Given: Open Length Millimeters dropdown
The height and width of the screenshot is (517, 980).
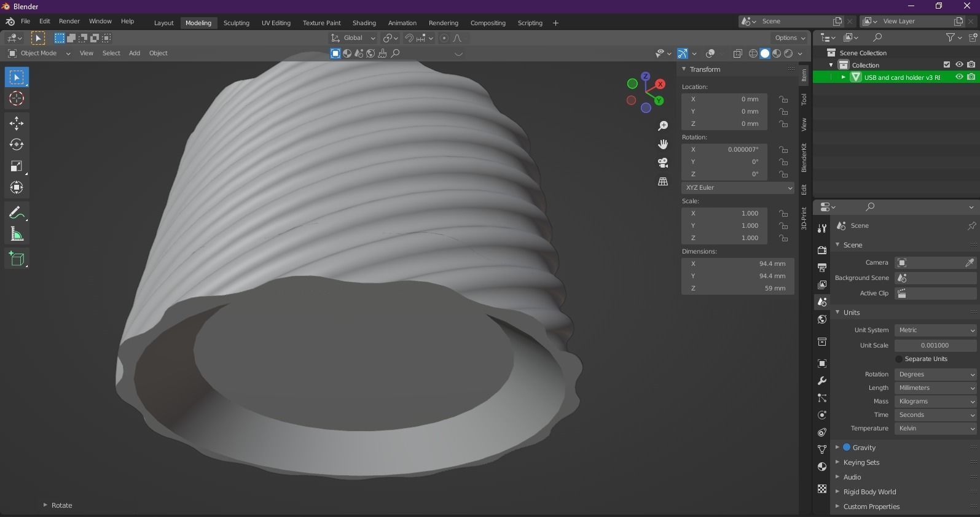Looking at the screenshot, I should pyautogui.click(x=935, y=388).
